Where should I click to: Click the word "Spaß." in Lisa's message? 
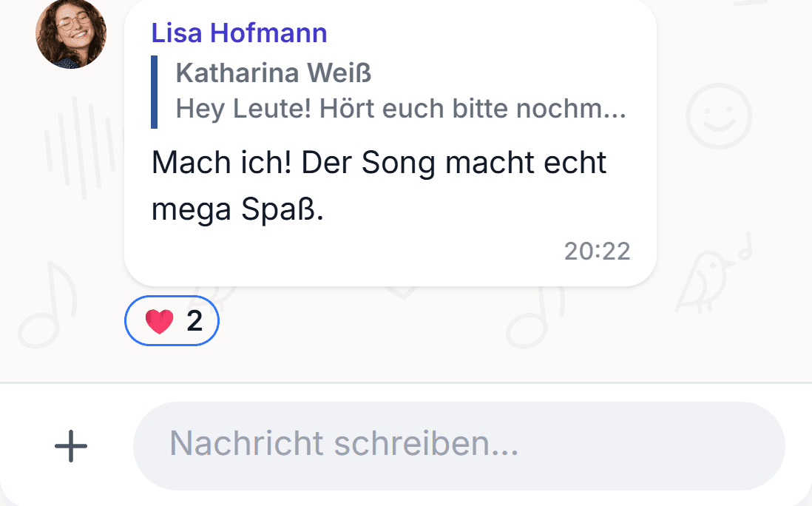tap(282, 210)
